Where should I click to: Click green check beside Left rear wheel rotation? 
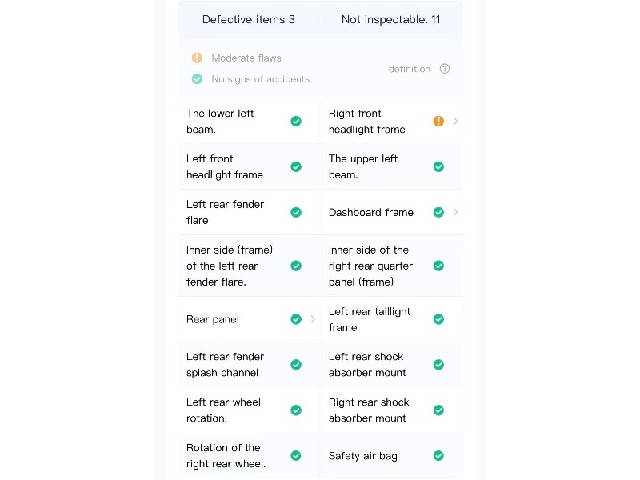[x=296, y=410]
